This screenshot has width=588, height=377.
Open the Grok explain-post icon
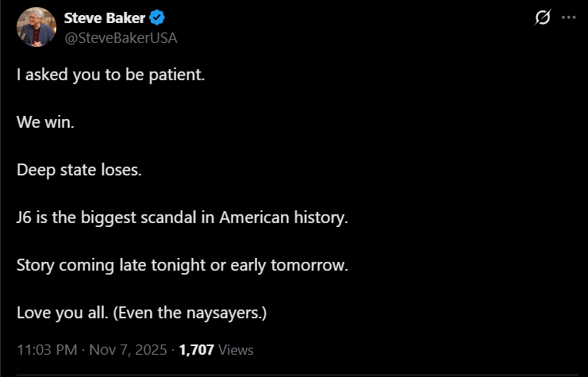click(544, 18)
